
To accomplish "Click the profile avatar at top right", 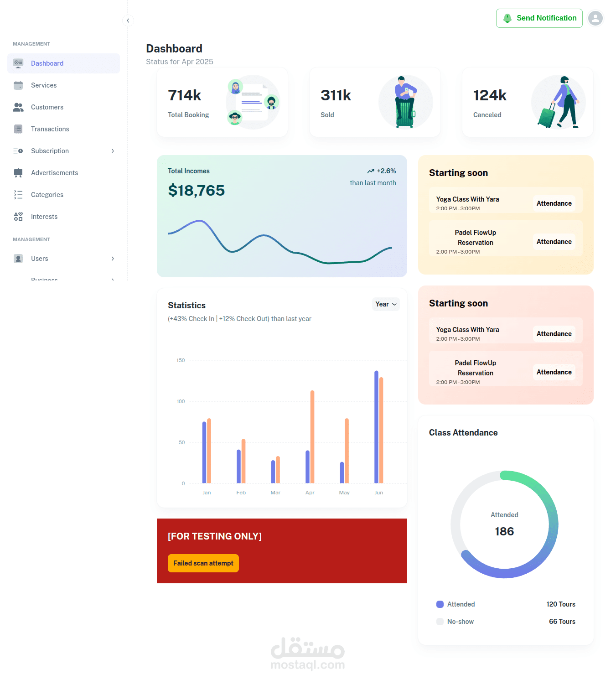I will coord(595,18).
